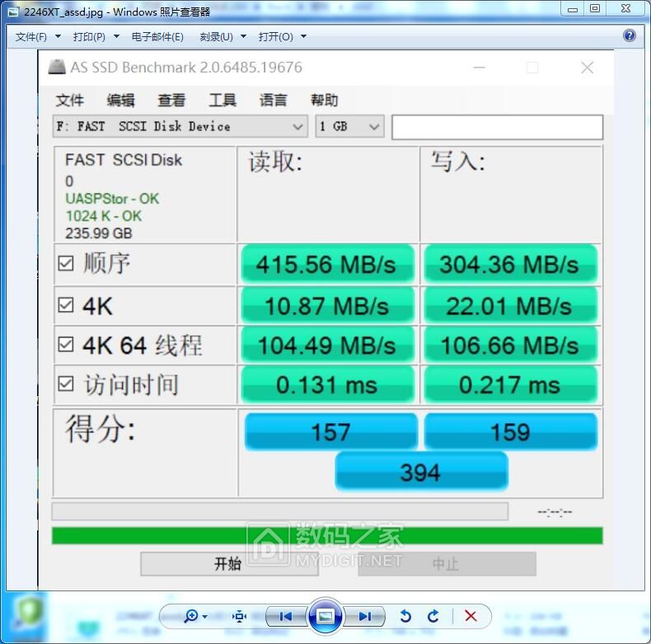Click the UASPStor - OK status text

pos(112,198)
